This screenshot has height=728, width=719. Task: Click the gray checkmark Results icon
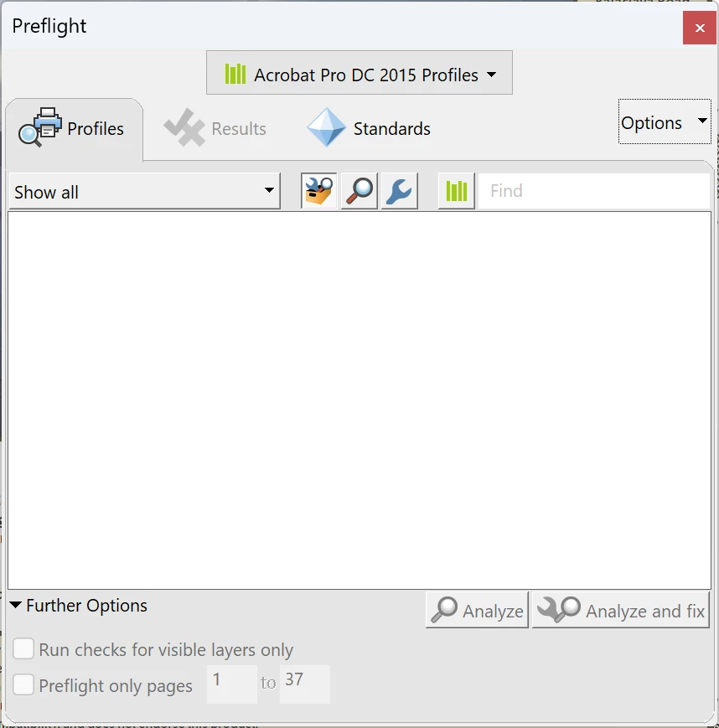coord(184,127)
